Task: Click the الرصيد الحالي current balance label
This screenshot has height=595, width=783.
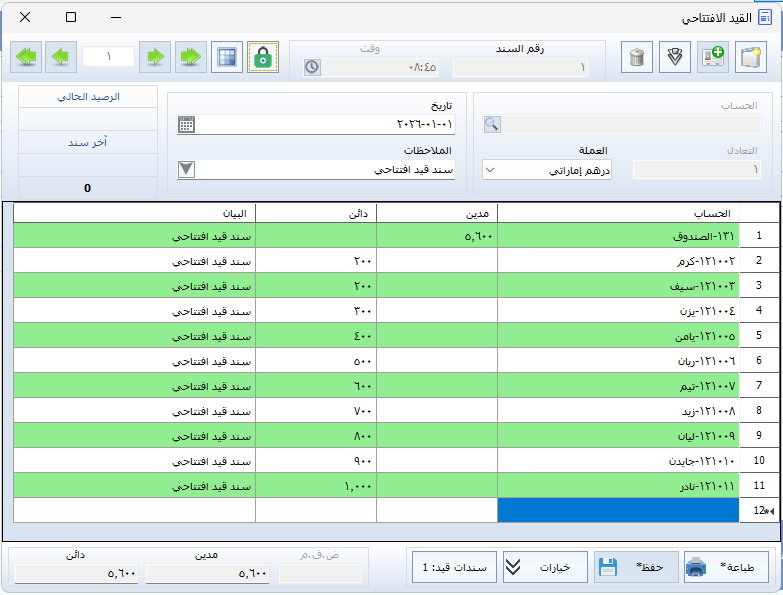Action: click(x=87, y=97)
